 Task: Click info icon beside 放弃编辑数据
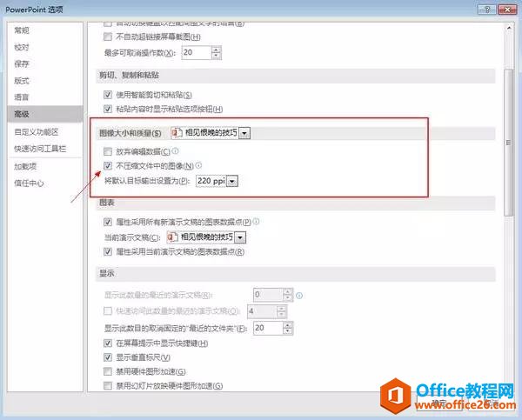175,151
